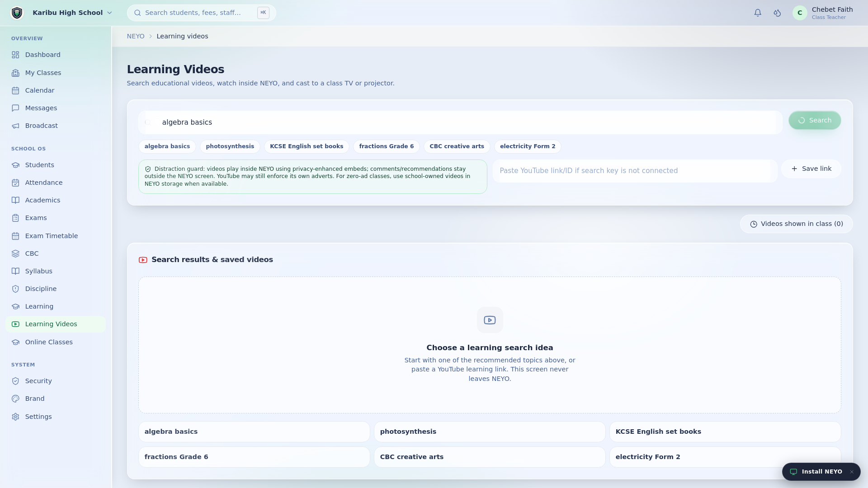
Task: Open the KCSE English set books card
Action: click(x=725, y=432)
